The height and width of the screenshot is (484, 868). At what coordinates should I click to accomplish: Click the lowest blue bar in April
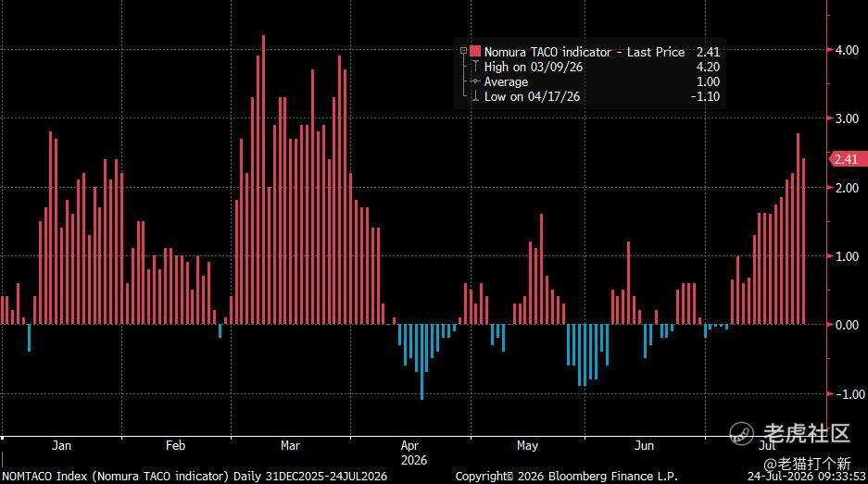(421, 362)
